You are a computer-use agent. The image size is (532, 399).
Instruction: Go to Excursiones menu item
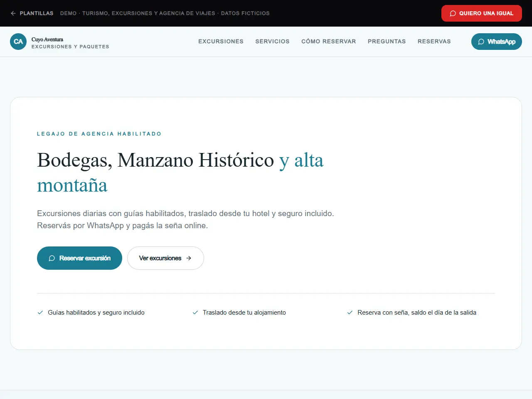pos(221,42)
